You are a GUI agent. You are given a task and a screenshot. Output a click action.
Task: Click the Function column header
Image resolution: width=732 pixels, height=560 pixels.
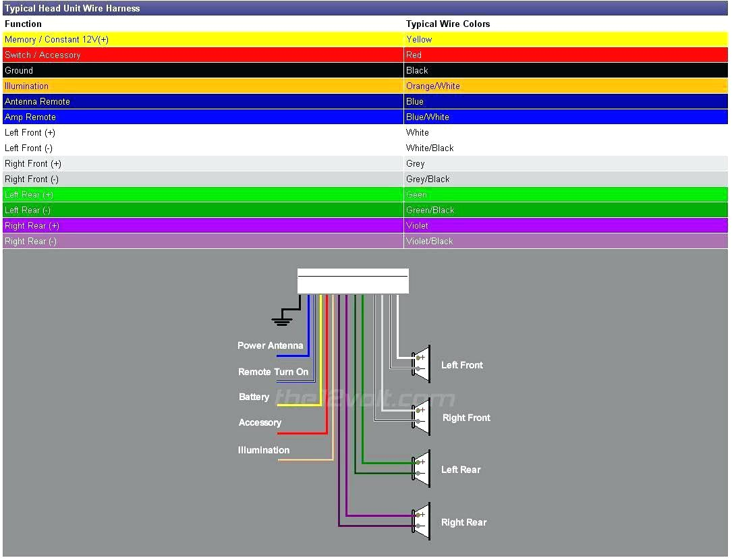pyautogui.click(x=22, y=24)
